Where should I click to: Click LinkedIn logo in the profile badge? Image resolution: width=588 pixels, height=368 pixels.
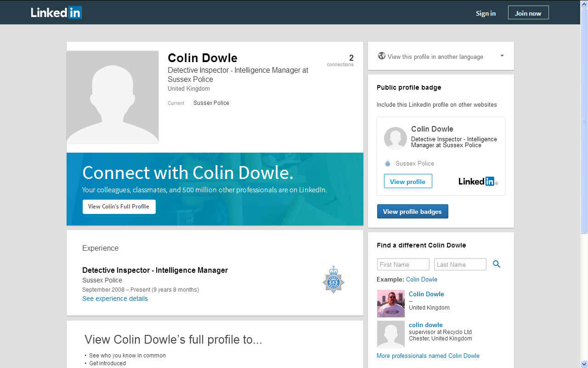tap(478, 181)
